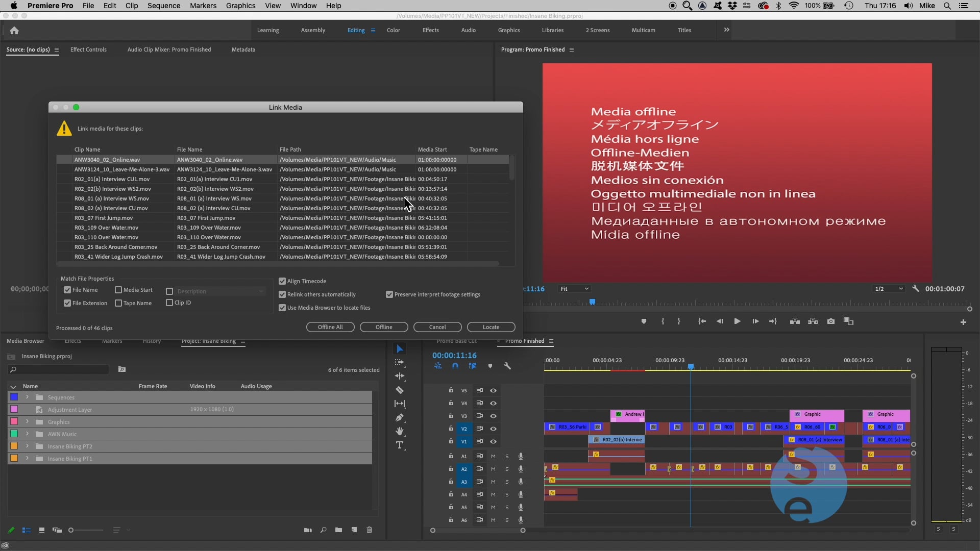The image size is (980, 551).
Task: Toggle Linked Selection in timeline
Action: pos(473,366)
